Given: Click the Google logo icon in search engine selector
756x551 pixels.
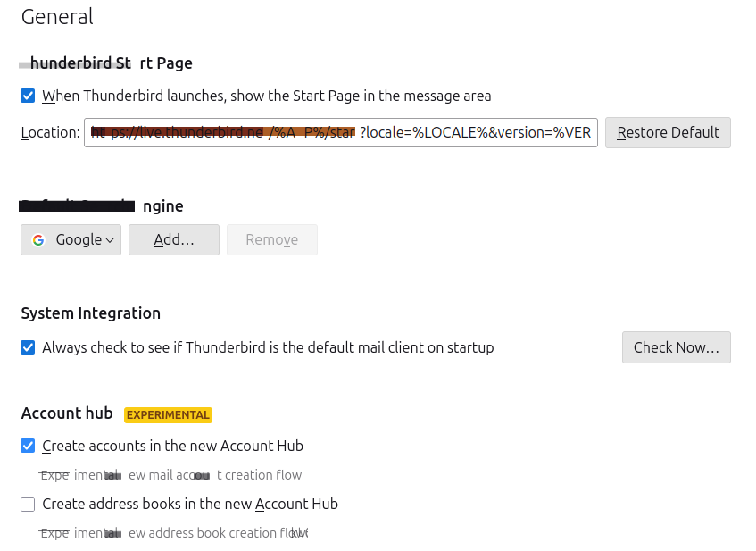Looking at the screenshot, I should (38, 240).
